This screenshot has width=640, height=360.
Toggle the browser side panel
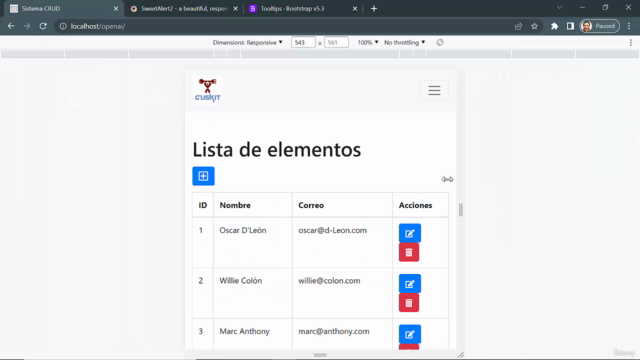[x=570, y=26]
